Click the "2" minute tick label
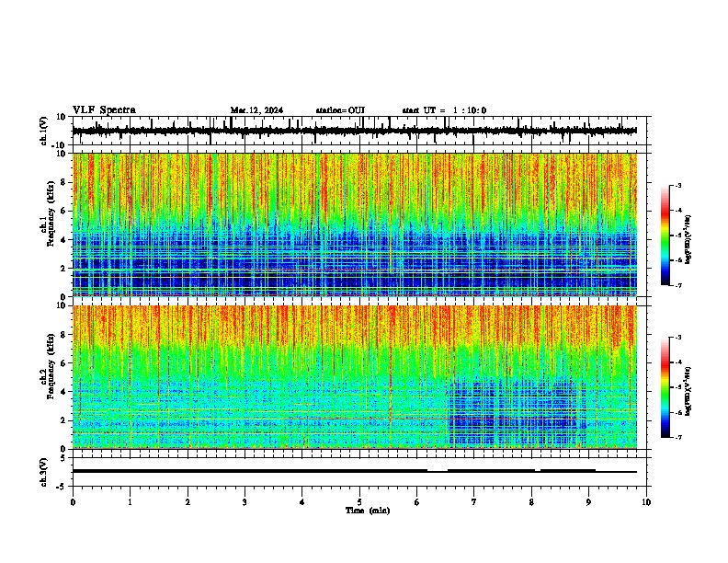This screenshot has height=563, width=728. 188,502
